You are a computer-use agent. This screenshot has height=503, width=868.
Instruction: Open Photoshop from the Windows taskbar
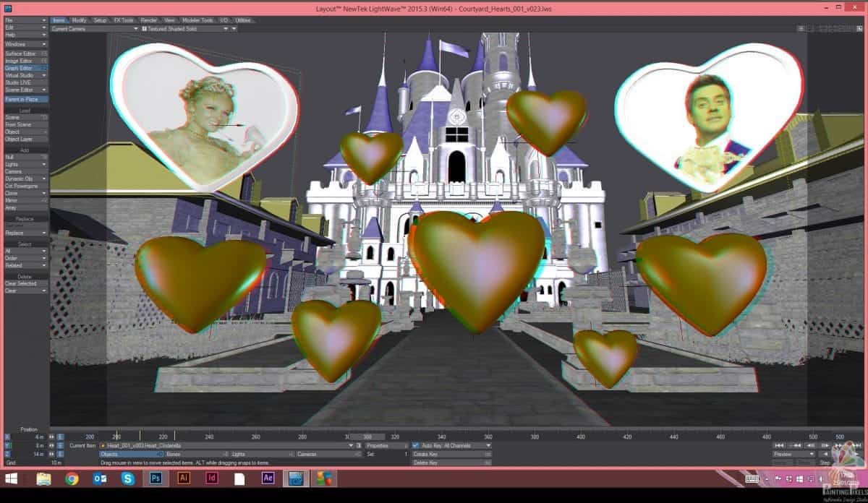click(156, 478)
